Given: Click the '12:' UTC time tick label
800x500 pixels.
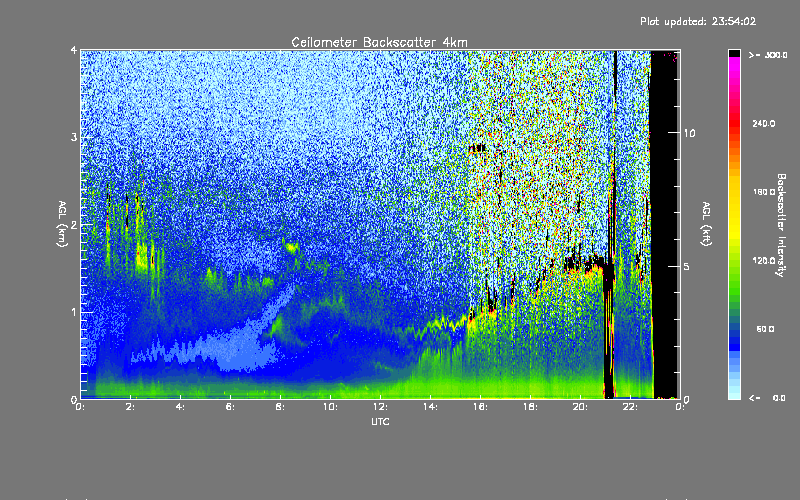Looking at the screenshot, I should [x=381, y=407].
